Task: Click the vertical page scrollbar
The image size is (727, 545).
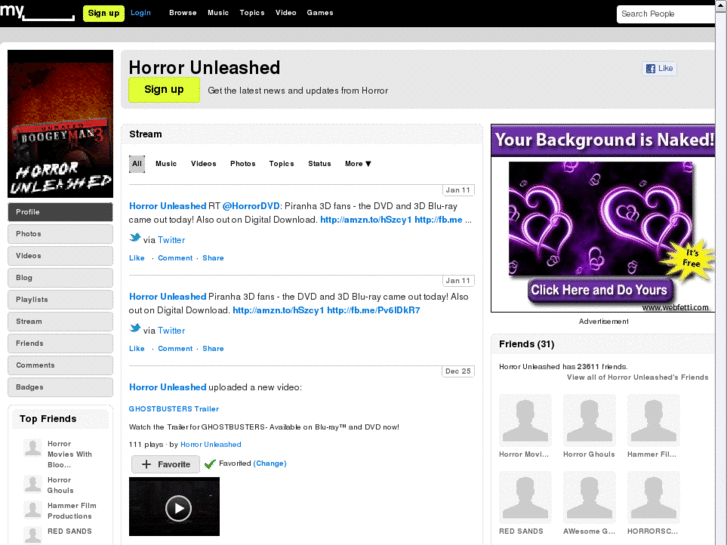Action: point(721,272)
